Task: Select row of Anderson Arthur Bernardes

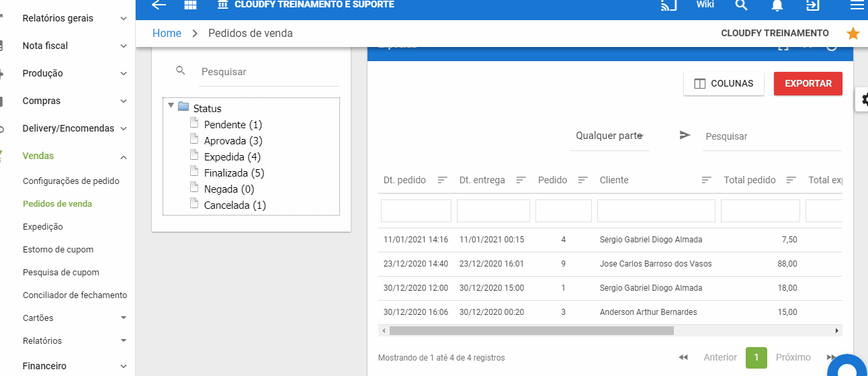Action: 610,312
